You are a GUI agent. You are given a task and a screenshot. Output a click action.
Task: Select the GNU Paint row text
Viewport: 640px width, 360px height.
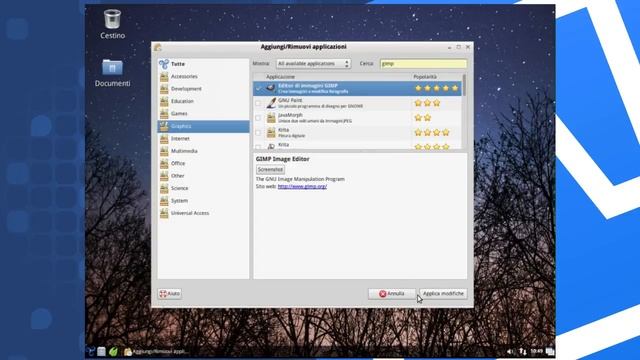click(320, 103)
